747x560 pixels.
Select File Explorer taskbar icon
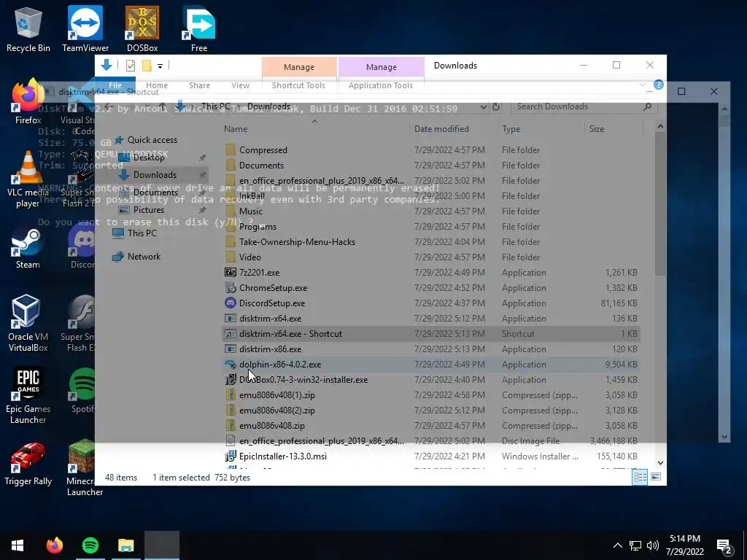125,545
